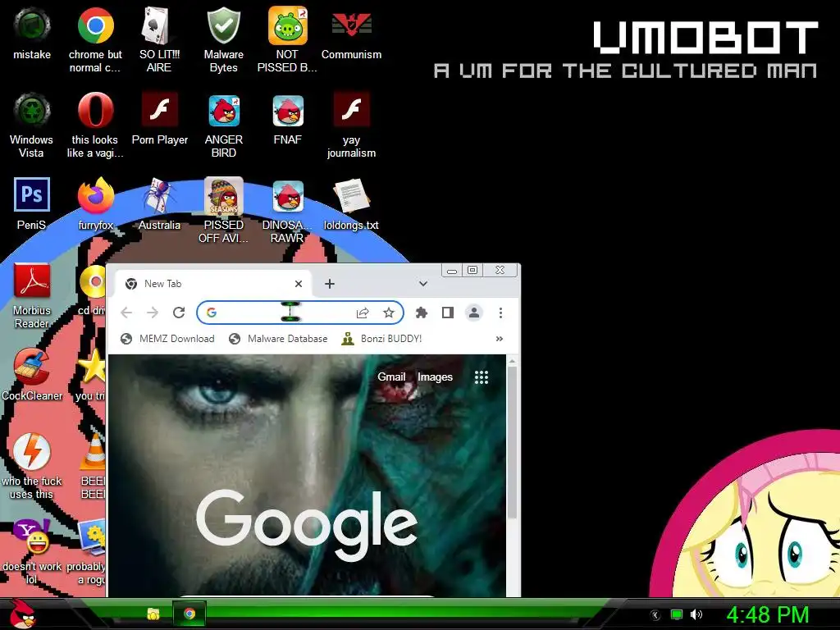The width and height of the screenshot is (840, 630).
Task: Expand the tab search chevron
Action: 423,283
